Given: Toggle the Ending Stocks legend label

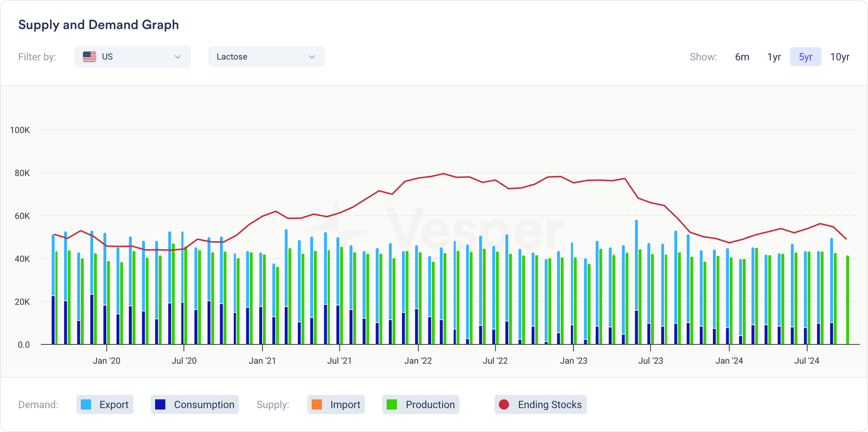Looking at the screenshot, I should (x=550, y=404).
